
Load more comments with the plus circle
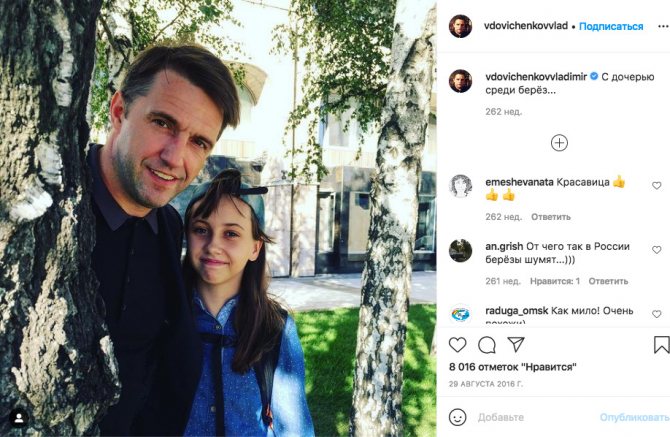click(x=559, y=143)
